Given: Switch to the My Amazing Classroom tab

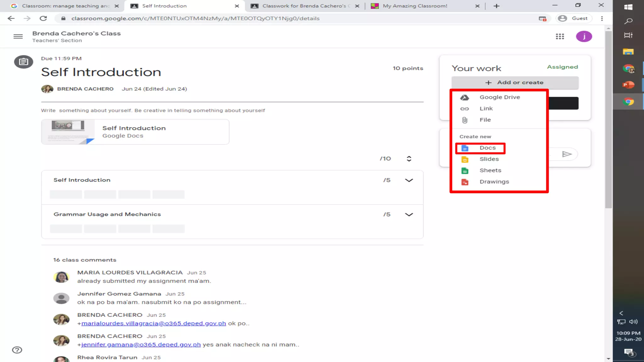Looking at the screenshot, I should (425, 6).
